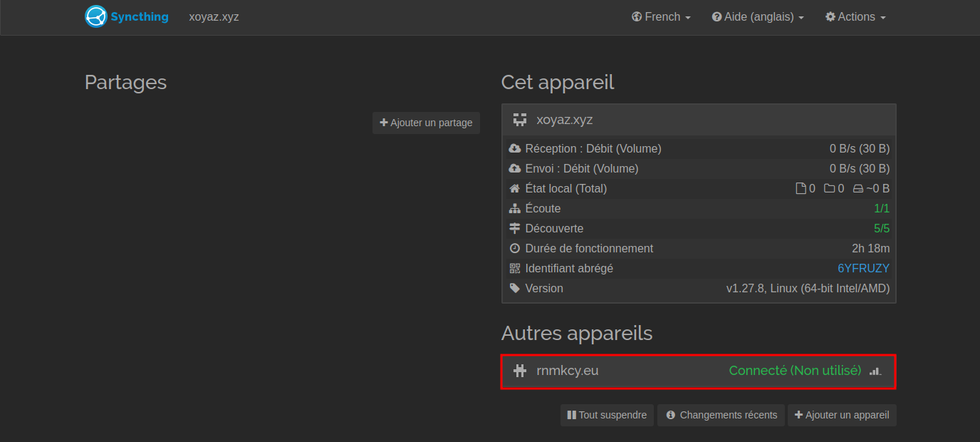Click the QR code icon beside Identifiant abrégé
This screenshot has width=980, height=442.
point(515,269)
